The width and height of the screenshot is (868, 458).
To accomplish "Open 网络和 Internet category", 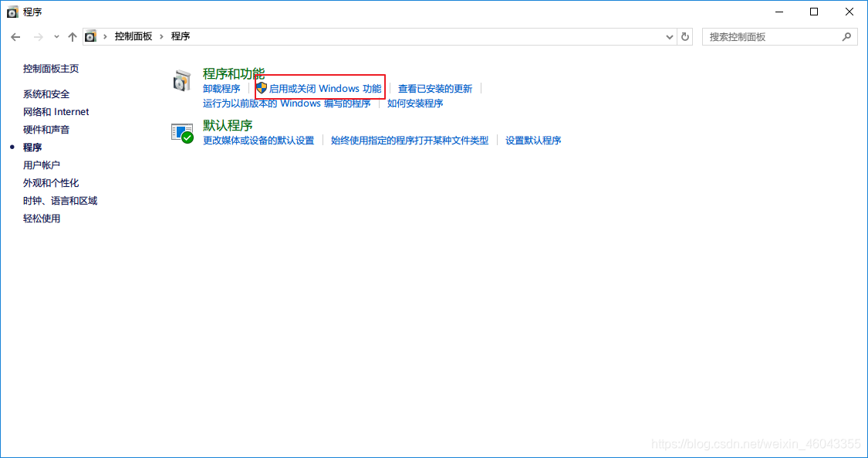I will pyautogui.click(x=56, y=112).
